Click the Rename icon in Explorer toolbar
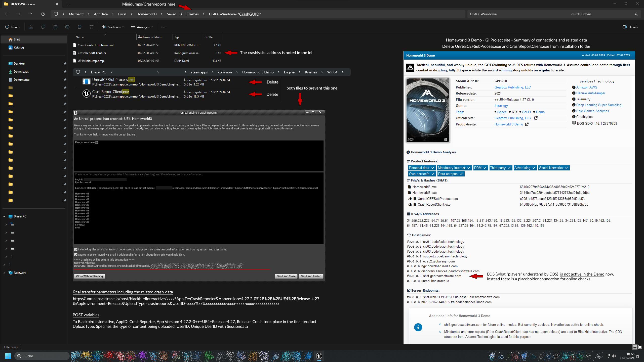This screenshot has width=644, height=362. (67, 27)
